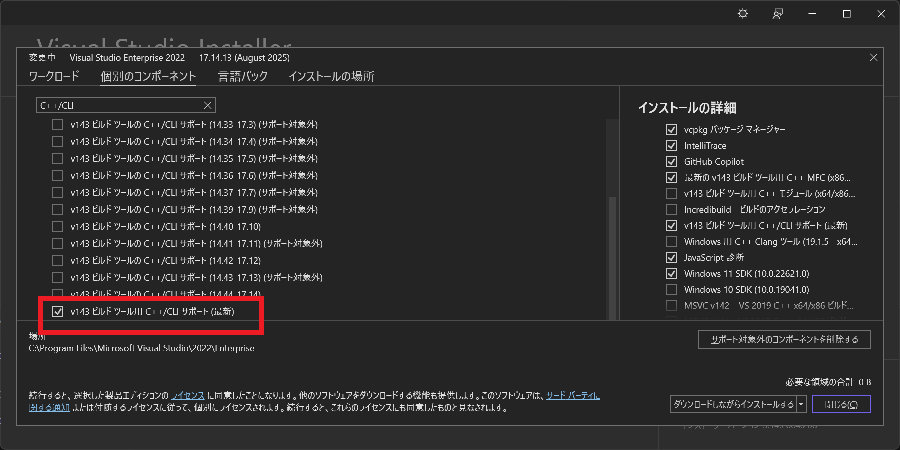The width and height of the screenshot is (900, 450).
Task: Clear the C++/CLI search text
Action: pyautogui.click(x=208, y=106)
